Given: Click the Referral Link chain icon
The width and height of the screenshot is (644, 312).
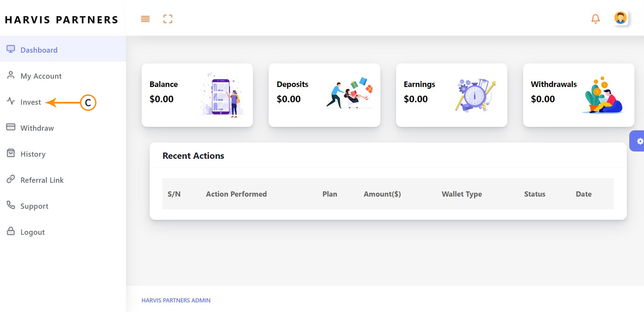Looking at the screenshot, I should 11,179.
